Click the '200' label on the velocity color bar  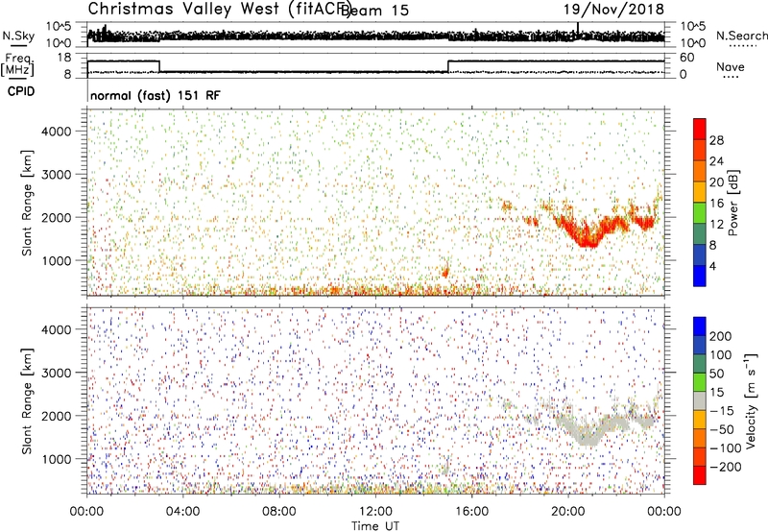[720, 336]
